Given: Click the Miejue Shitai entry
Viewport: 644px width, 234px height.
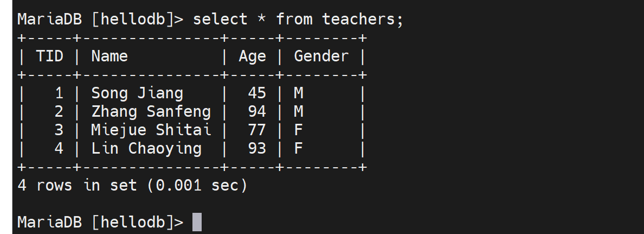Looking at the screenshot, I should click(151, 130).
